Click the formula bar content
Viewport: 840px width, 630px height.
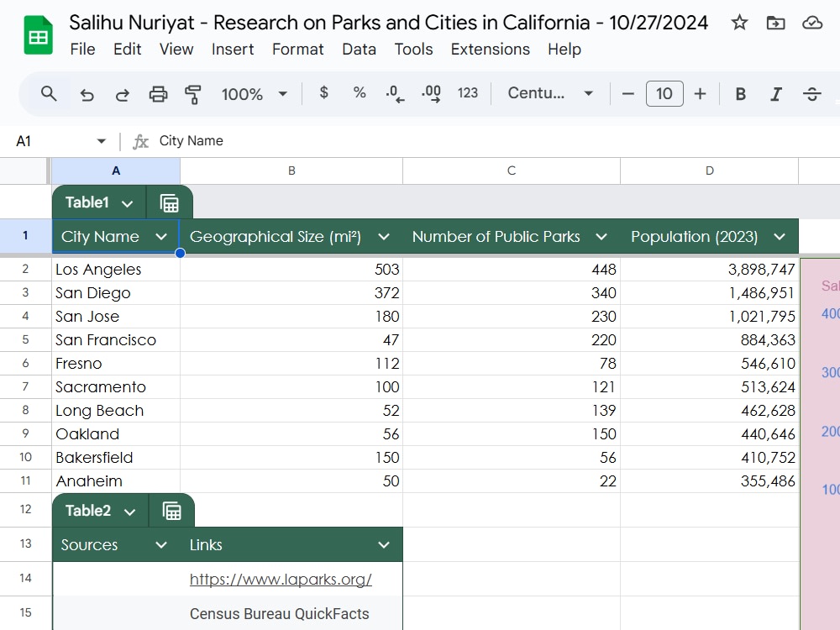click(192, 141)
